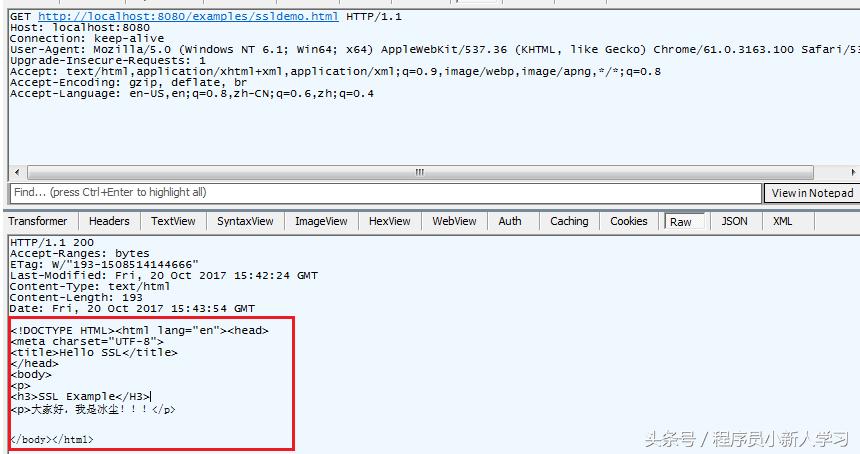Switch to the Transformer tab
Viewport: 860px width, 454px height.
pos(37,222)
